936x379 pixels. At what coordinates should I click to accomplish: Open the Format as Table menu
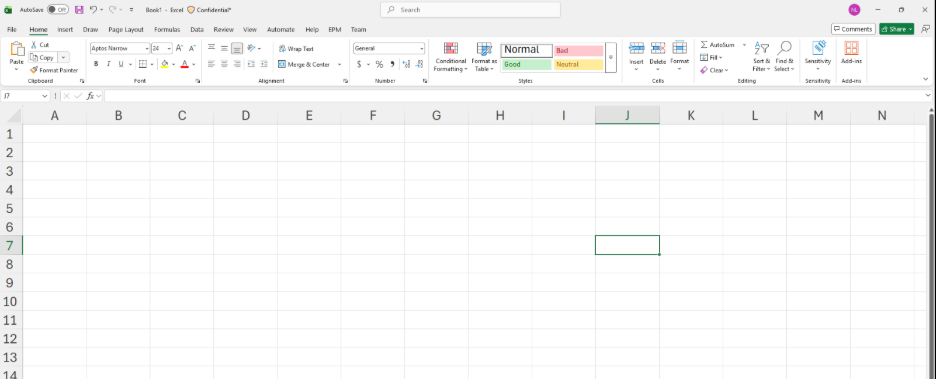tap(484, 57)
